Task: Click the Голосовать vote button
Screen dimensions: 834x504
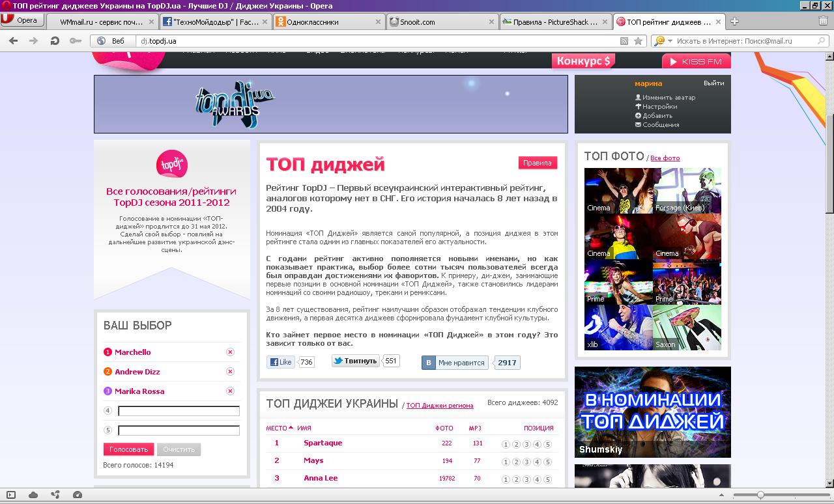Action: (128, 449)
